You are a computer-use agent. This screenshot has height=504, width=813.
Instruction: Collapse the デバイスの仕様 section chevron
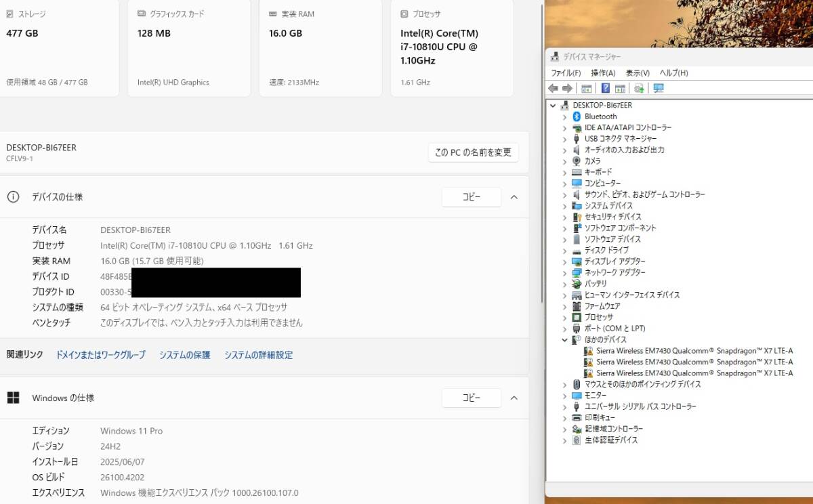pos(514,197)
